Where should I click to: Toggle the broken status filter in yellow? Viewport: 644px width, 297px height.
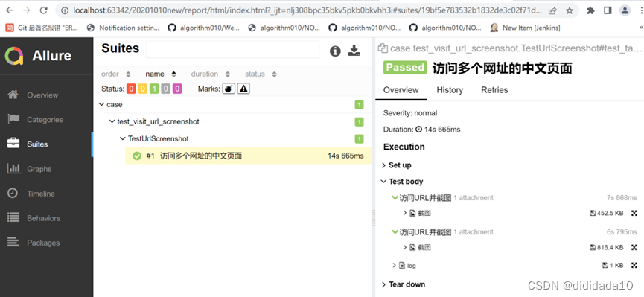click(142, 89)
